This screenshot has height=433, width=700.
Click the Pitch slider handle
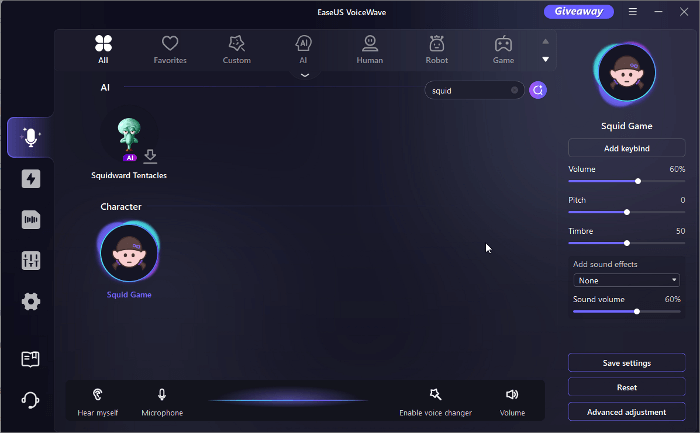click(x=627, y=212)
